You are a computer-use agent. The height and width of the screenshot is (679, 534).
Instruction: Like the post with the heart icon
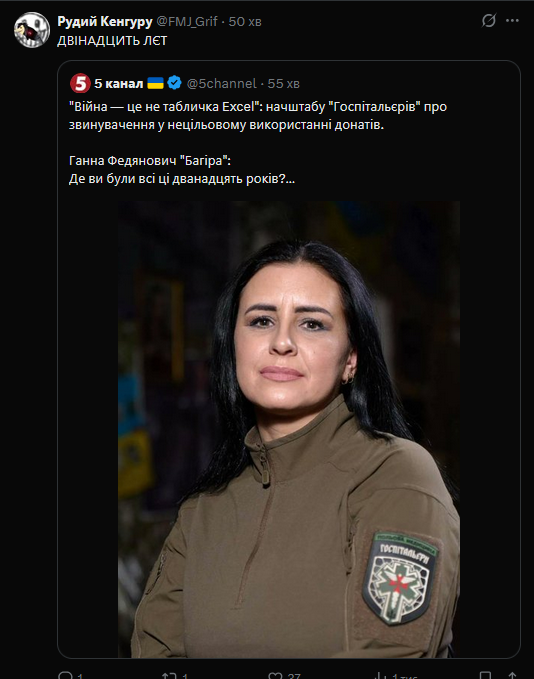[275, 675]
